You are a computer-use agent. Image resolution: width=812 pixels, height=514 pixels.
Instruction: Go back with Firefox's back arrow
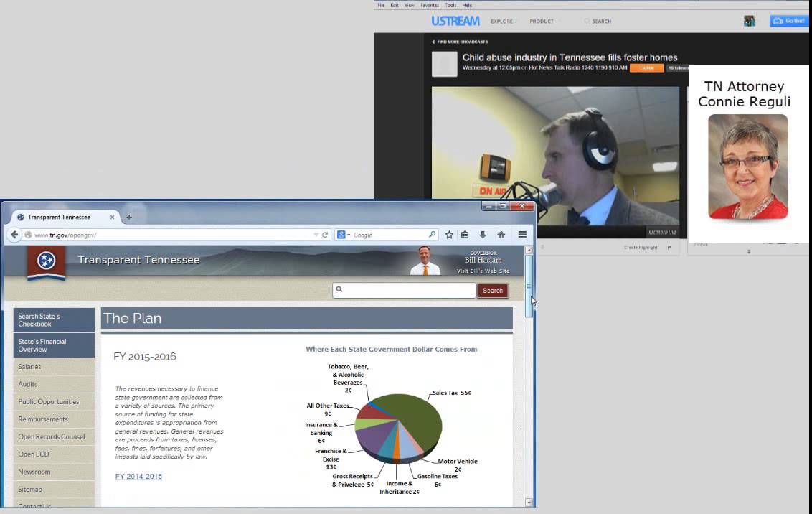pyautogui.click(x=14, y=235)
